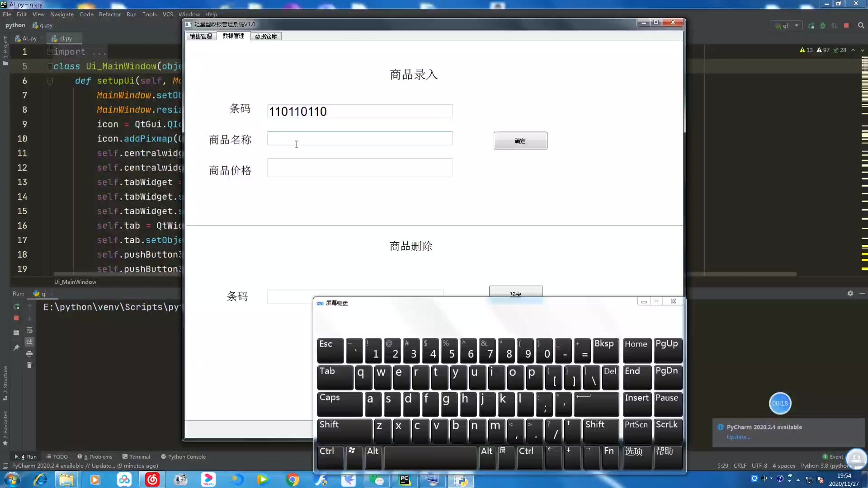Screen dimensions: 868x488
Task: Open the ql run configuration dropdown
Action: click(786, 26)
